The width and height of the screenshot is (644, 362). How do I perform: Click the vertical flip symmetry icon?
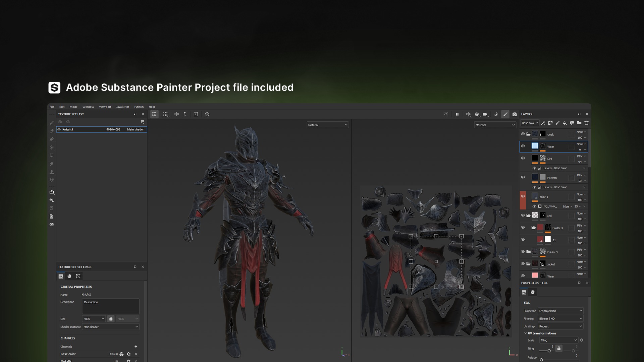tap(185, 114)
